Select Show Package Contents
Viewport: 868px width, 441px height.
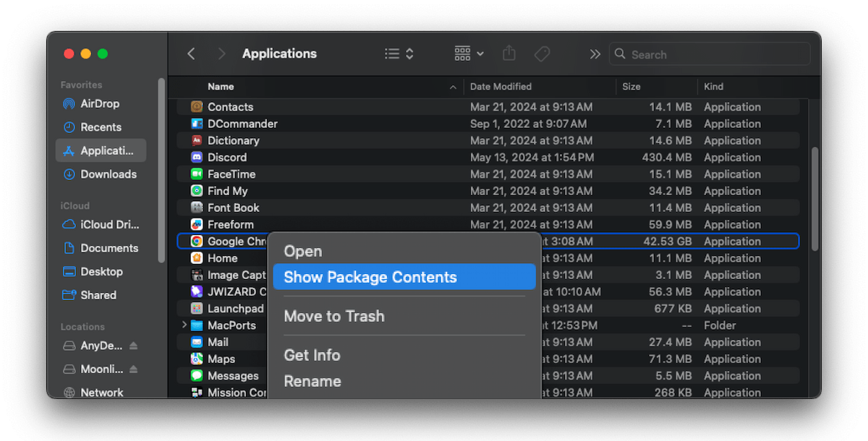click(x=404, y=277)
